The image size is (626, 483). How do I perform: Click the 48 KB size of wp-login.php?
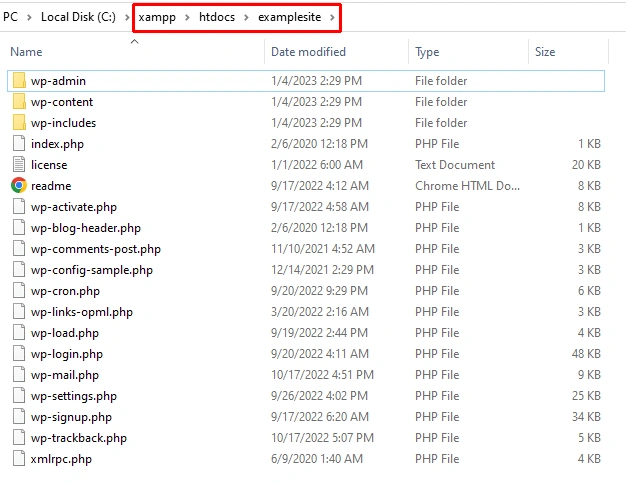[586, 354]
